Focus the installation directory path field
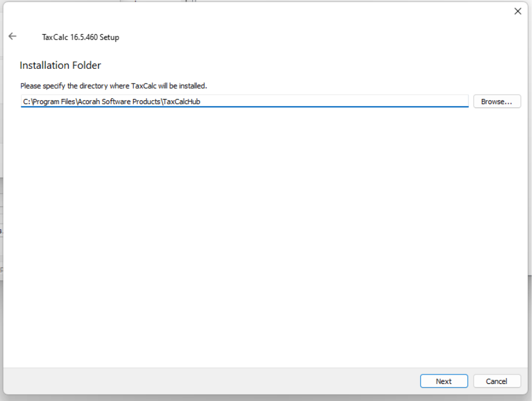 tap(244, 101)
